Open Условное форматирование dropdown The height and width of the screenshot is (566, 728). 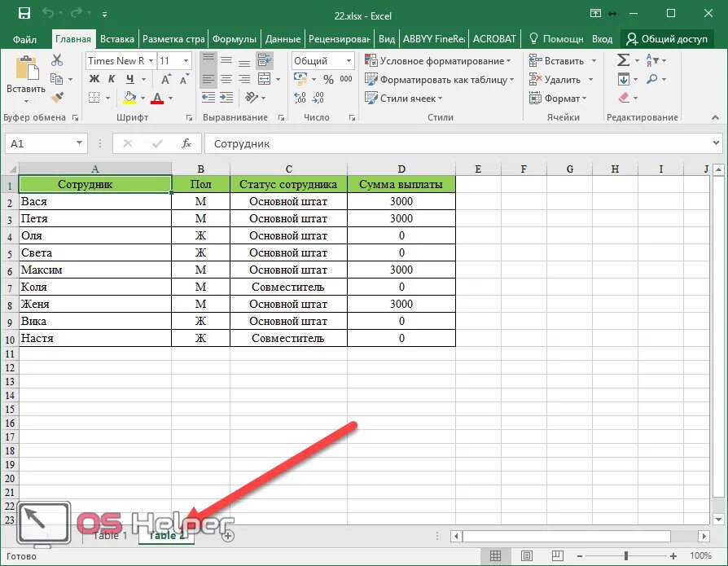point(437,61)
